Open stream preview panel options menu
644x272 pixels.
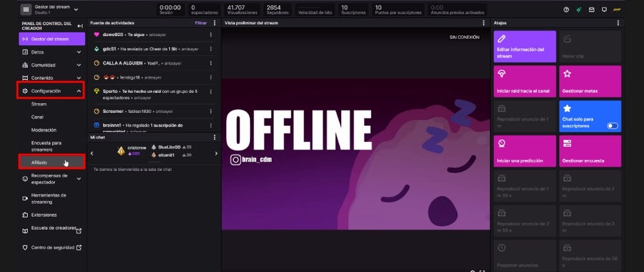(x=484, y=23)
